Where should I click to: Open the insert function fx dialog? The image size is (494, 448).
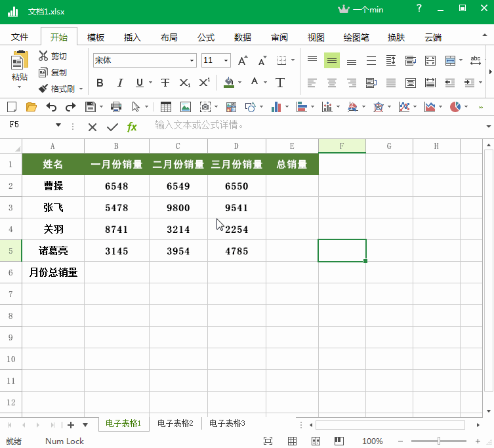click(x=132, y=127)
